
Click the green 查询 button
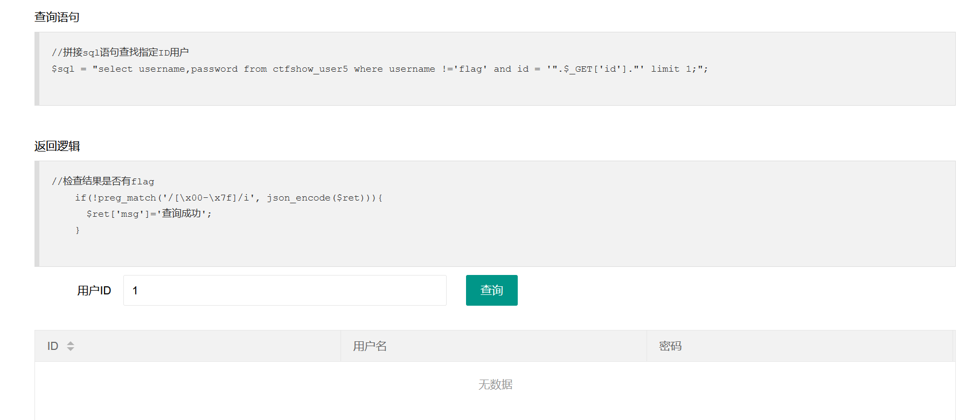click(491, 290)
